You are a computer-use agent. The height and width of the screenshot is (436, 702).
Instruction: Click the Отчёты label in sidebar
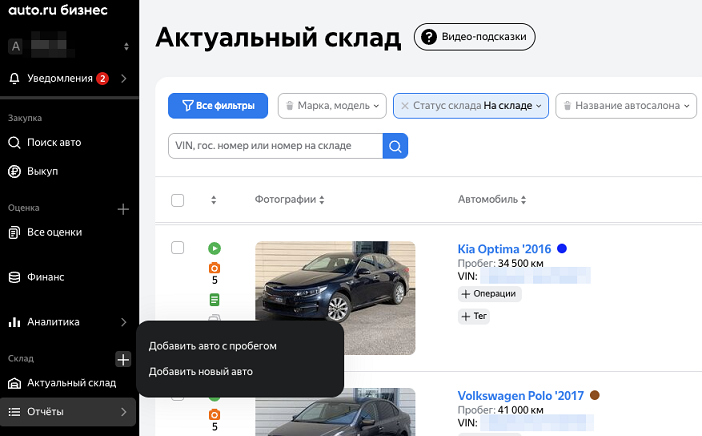45,412
